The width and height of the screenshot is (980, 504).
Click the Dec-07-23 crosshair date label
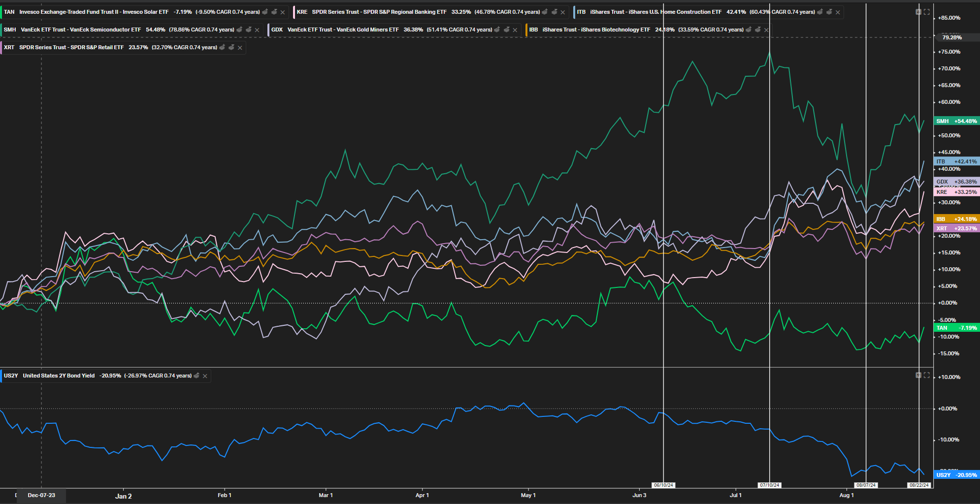pos(41,495)
